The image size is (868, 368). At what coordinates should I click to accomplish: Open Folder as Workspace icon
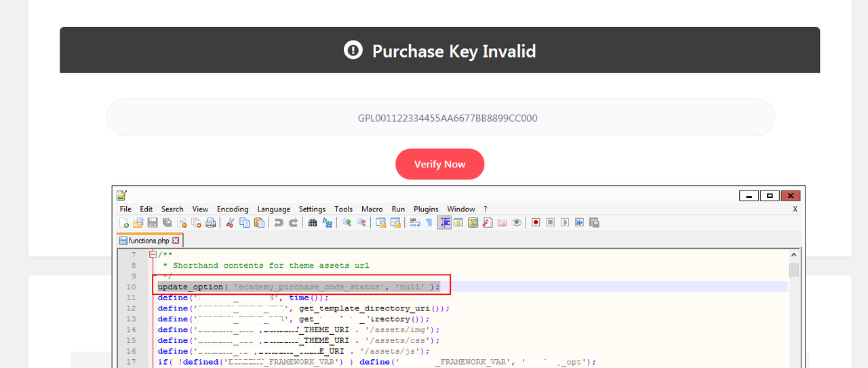click(502, 222)
